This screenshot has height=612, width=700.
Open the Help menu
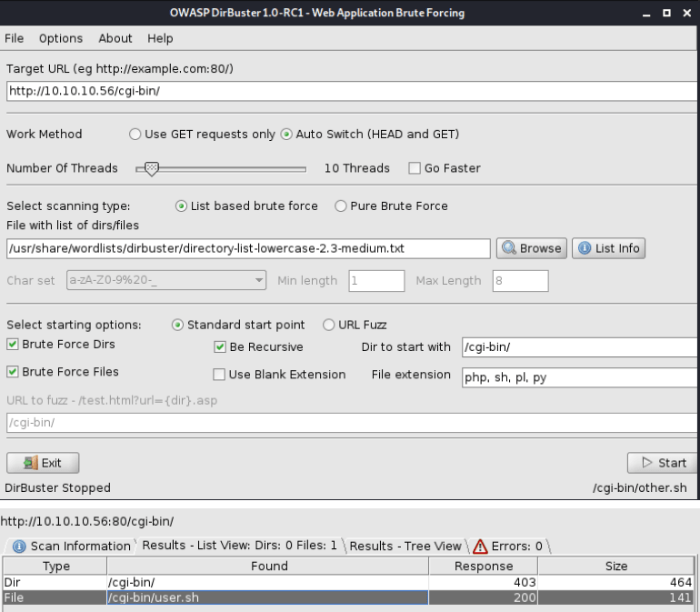point(160,38)
